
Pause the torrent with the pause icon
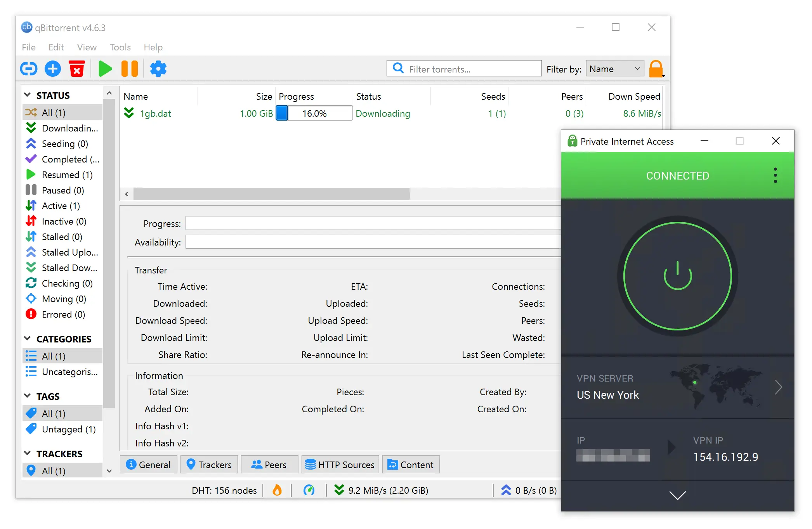(x=129, y=69)
